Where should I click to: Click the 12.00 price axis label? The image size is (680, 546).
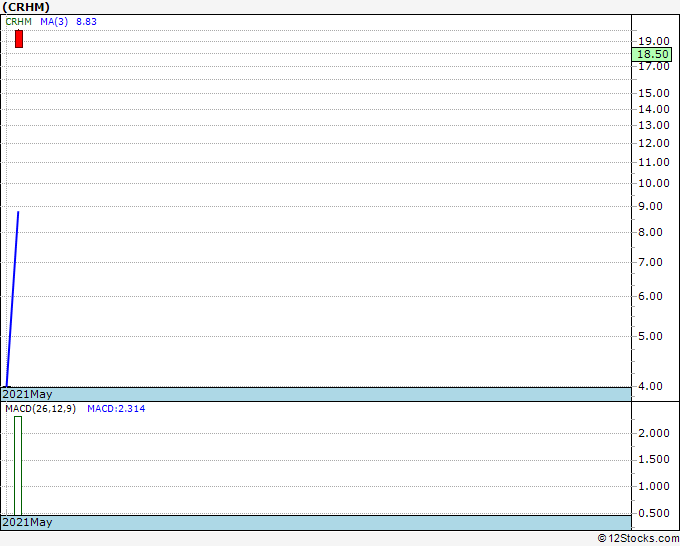coord(654,143)
